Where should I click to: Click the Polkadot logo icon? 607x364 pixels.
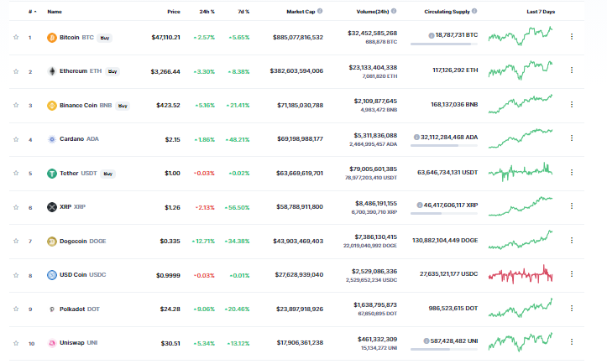tap(52, 309)
